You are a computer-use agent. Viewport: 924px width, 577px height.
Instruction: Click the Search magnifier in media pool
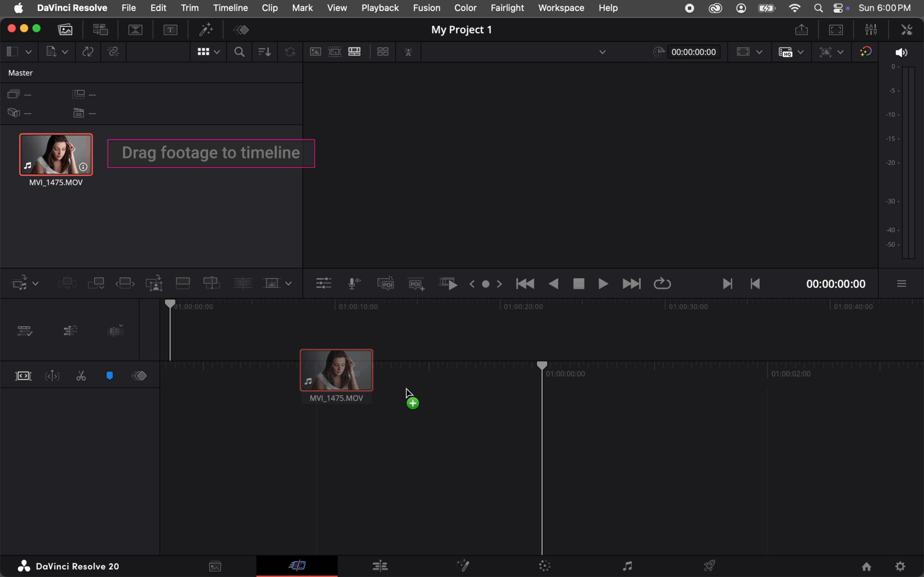239,52
